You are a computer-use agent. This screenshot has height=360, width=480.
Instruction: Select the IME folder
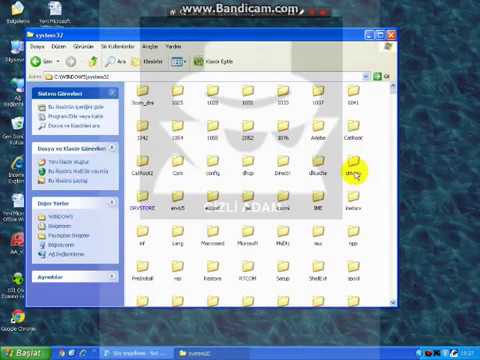pos(318,200)
